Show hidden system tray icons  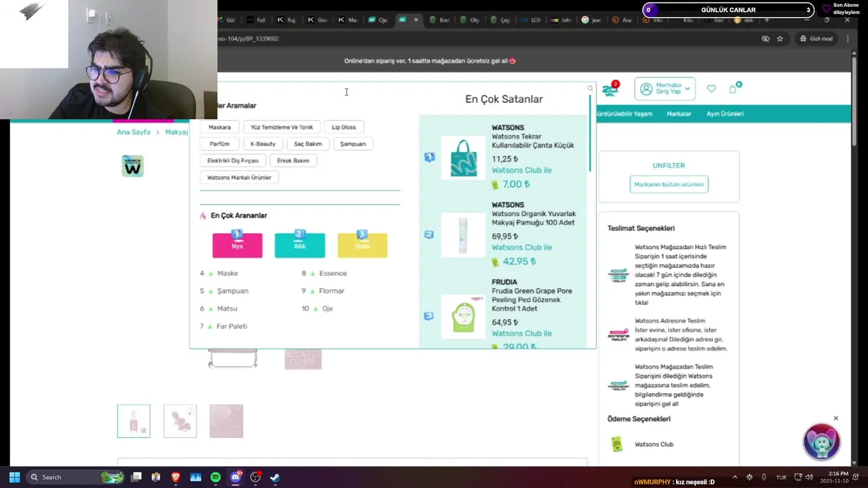[734, 477]
